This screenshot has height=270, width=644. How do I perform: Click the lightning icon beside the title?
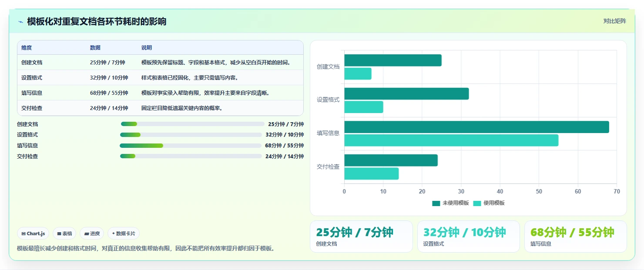20,22
